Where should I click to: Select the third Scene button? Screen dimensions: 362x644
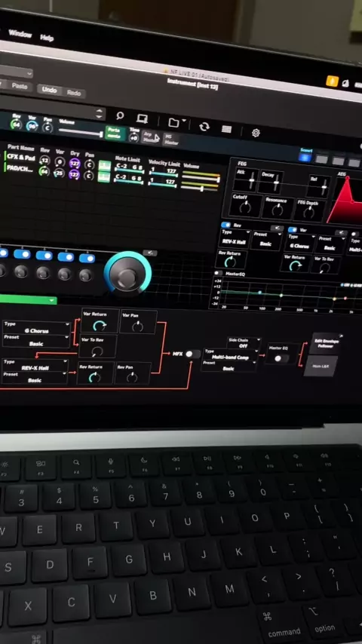(x=338, y=161)
